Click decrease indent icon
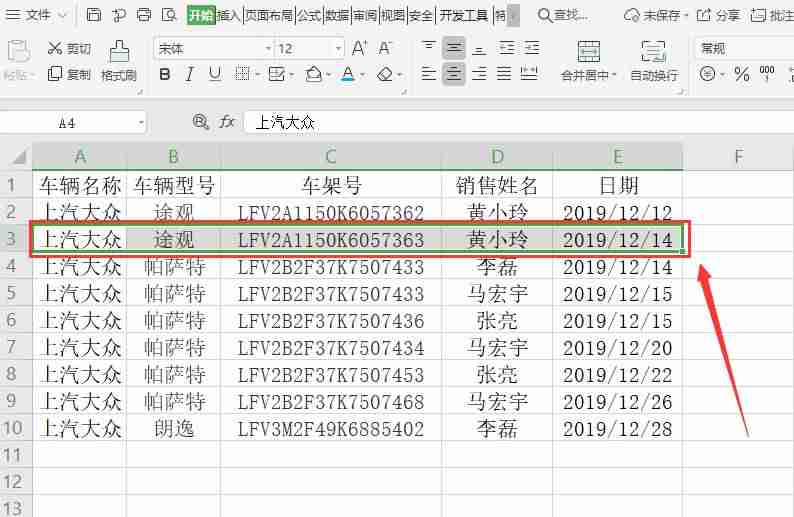 tap(506, 48)
